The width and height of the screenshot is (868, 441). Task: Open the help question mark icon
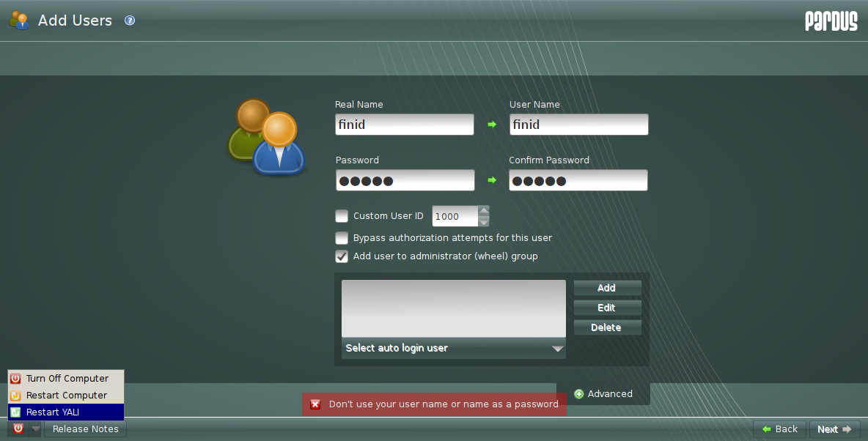[x=129, y=20]
